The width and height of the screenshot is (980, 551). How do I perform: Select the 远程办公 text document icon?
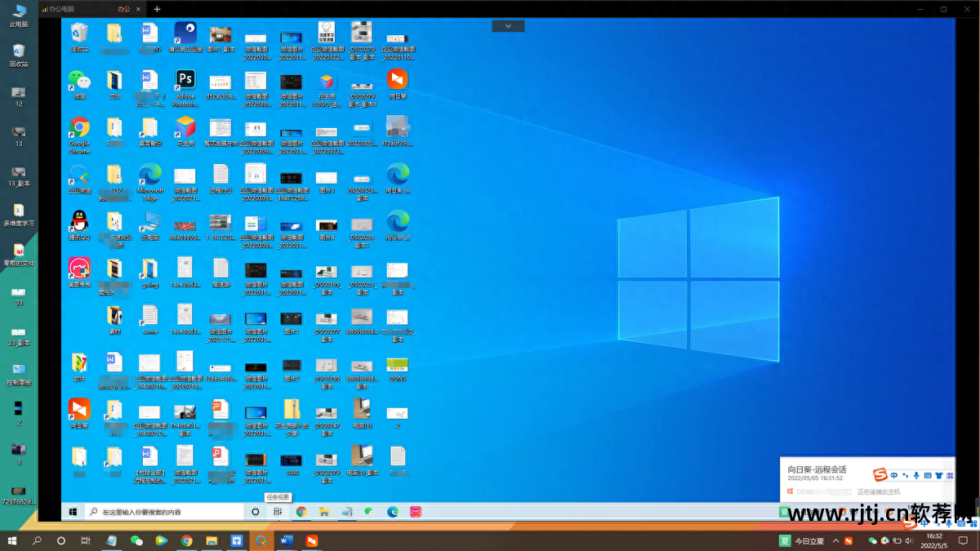pyautogui.click(x=220, y=179)
